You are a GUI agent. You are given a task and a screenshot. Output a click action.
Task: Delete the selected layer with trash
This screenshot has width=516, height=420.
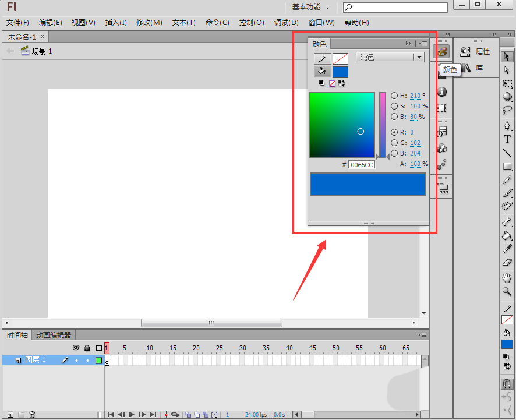tap(32, 414)
